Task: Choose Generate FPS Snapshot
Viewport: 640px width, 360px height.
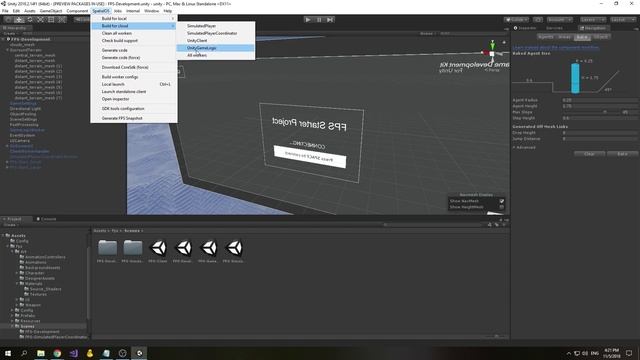Action: tap(134, 118)
